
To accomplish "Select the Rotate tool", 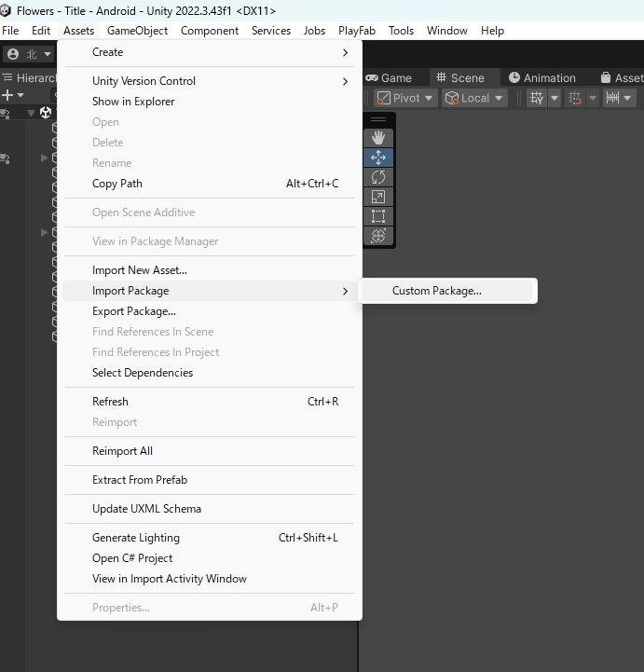I will click(378, 177).
